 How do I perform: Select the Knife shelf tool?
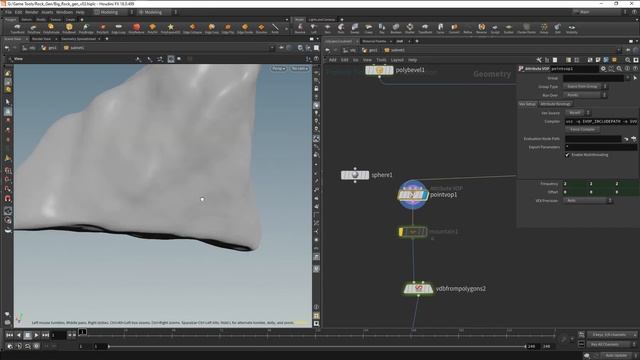click(x=275, y=28)
